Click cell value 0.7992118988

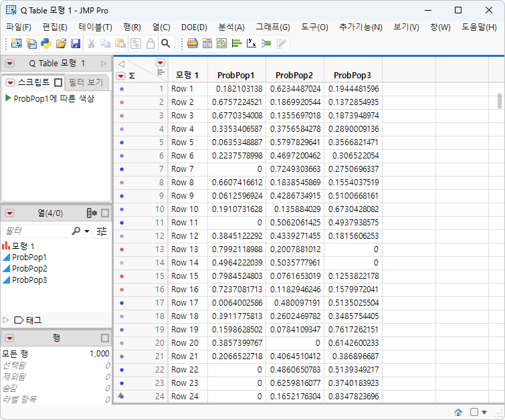tap(237, 249)
